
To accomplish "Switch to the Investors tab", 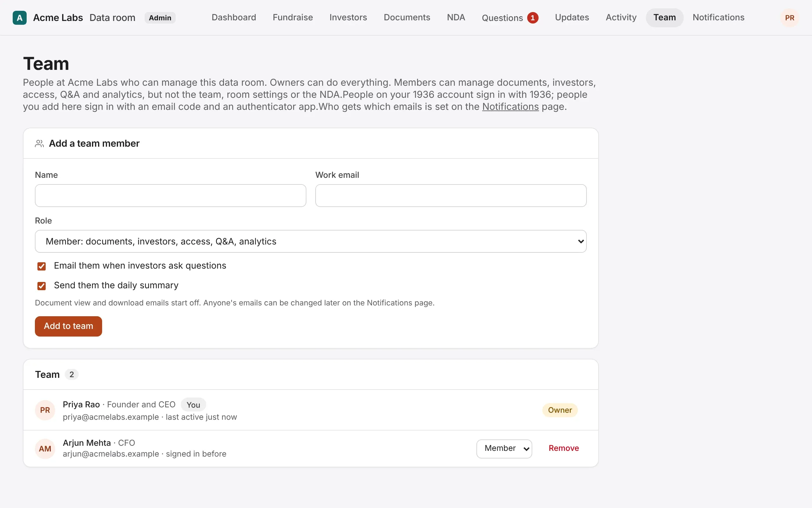I will pos(348,17).
